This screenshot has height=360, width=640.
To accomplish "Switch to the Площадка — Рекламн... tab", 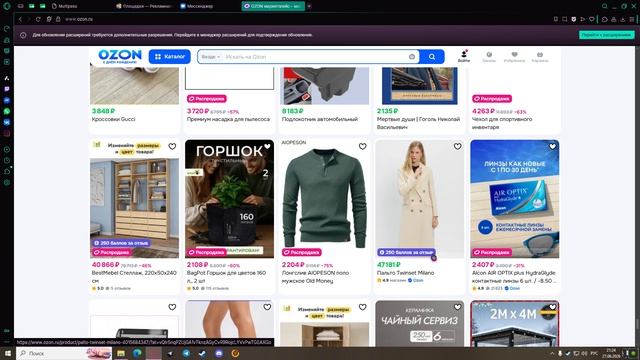I will pos(144,6).
